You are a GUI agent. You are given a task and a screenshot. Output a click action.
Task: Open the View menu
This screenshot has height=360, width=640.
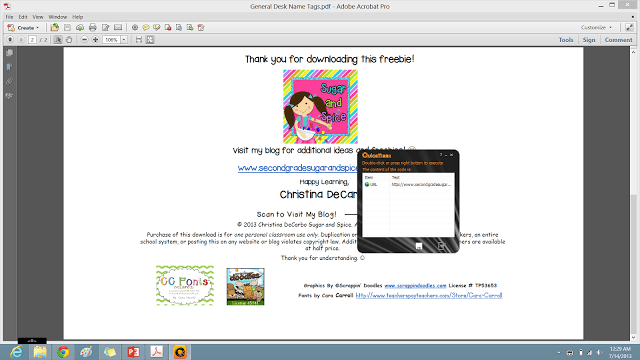[x=38, y=17]
